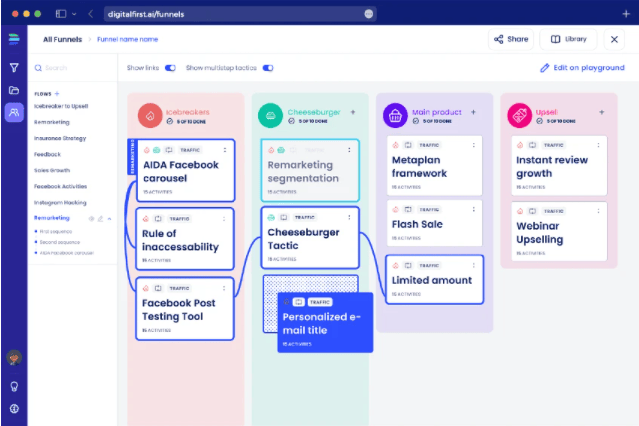Click the eye icon beside Remarketing flow
The width and height of the screenshot is (639, 426).
coord(92,217)
